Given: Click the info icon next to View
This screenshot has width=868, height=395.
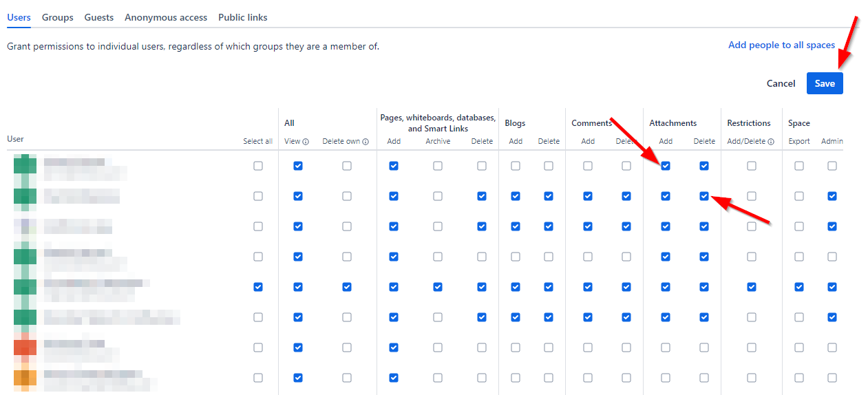Looking at the screenshot, I should 306,142.
